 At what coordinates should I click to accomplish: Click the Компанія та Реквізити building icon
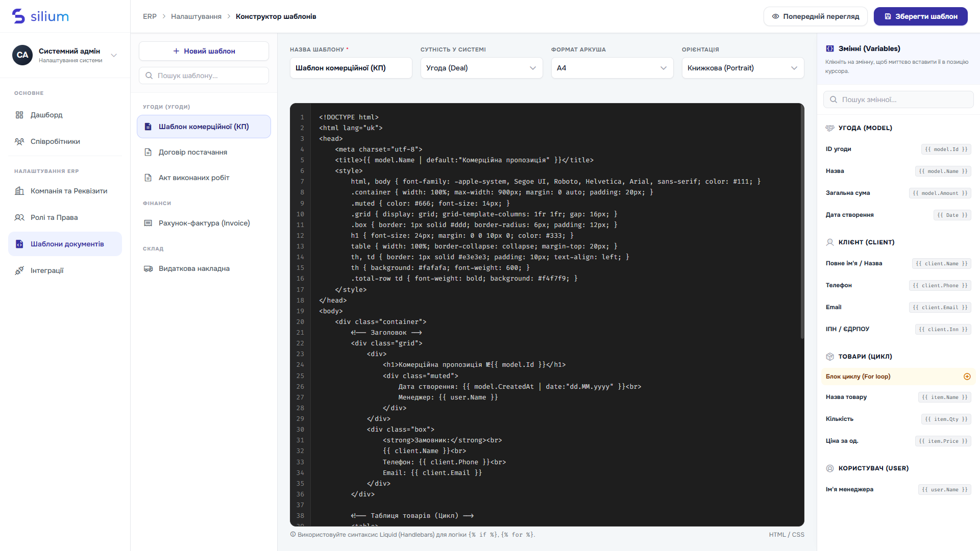click(19, 191)
